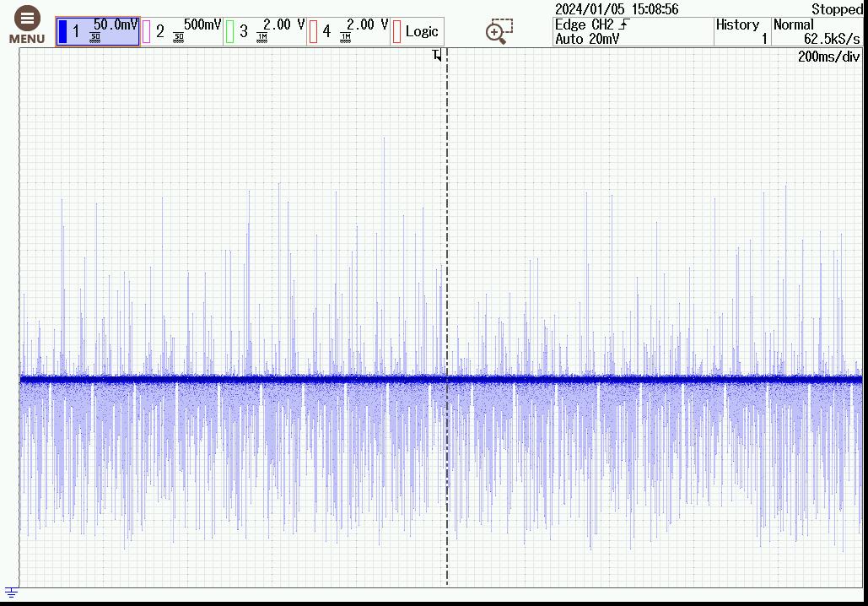Open the History panel
This screenshot has height=606, width=868.
[741, 31]
